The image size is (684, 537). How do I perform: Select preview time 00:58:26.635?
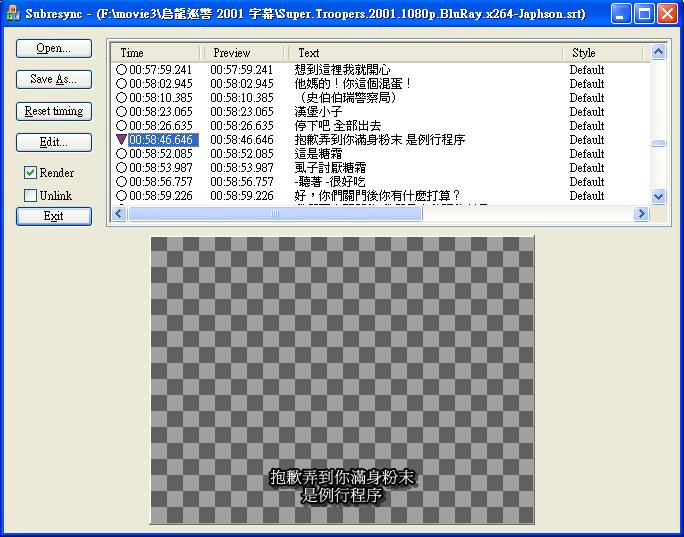(242, 125)
